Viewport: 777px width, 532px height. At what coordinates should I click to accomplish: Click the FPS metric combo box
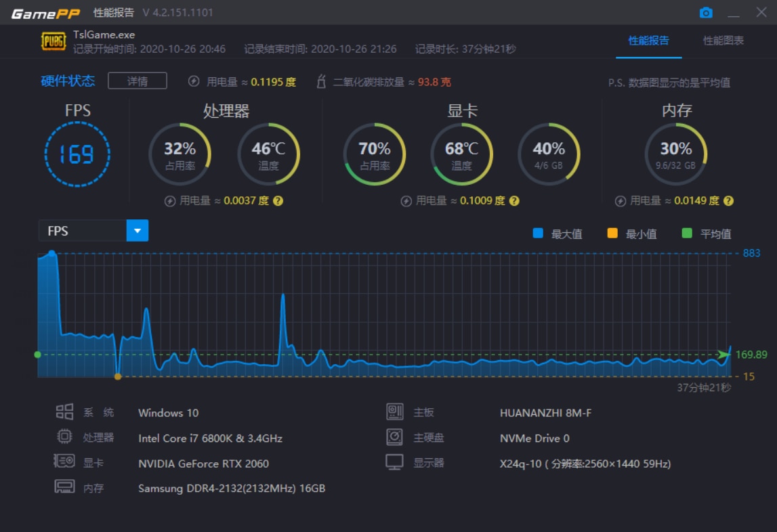pos(93,230)
